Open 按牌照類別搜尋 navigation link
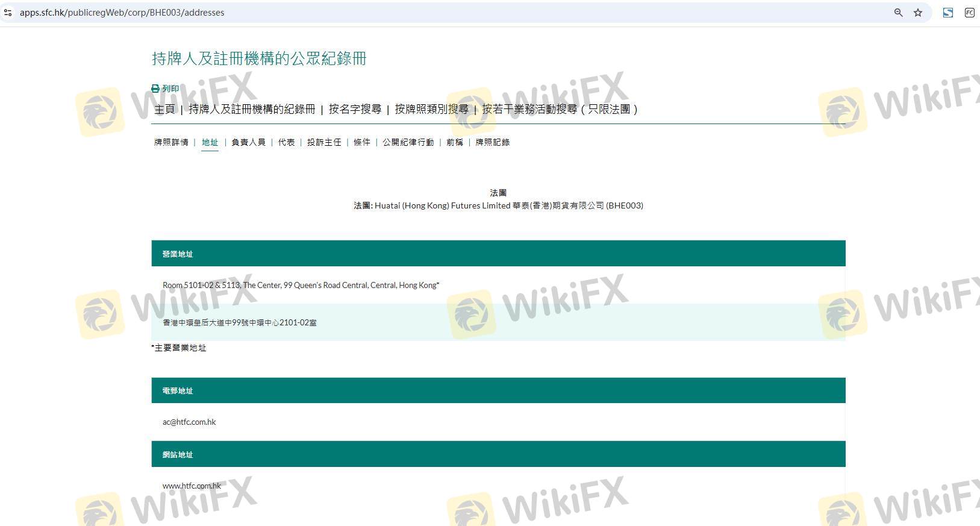Screen dimensions: 980x526 point(431,109)
